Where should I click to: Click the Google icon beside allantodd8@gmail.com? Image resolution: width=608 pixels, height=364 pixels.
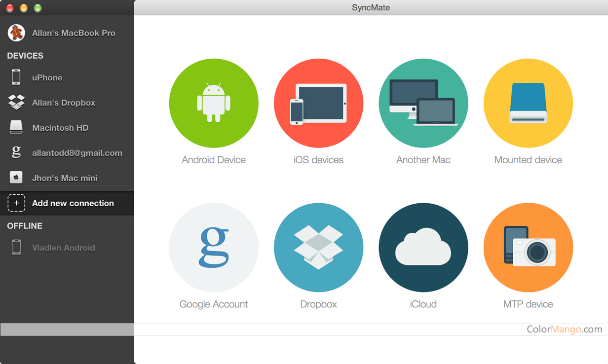click(16, 153)
